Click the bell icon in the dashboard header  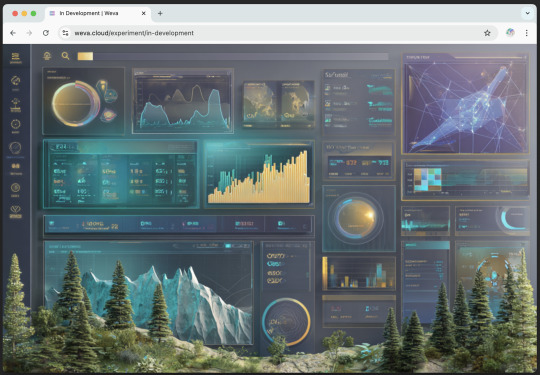[47, 56]
